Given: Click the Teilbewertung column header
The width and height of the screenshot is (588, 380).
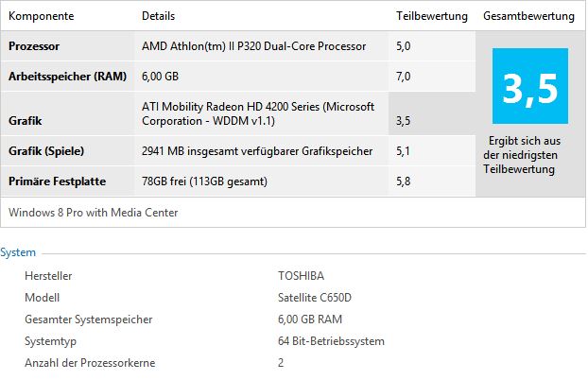Looking at the screenshot, I should [x=432, y=16].
